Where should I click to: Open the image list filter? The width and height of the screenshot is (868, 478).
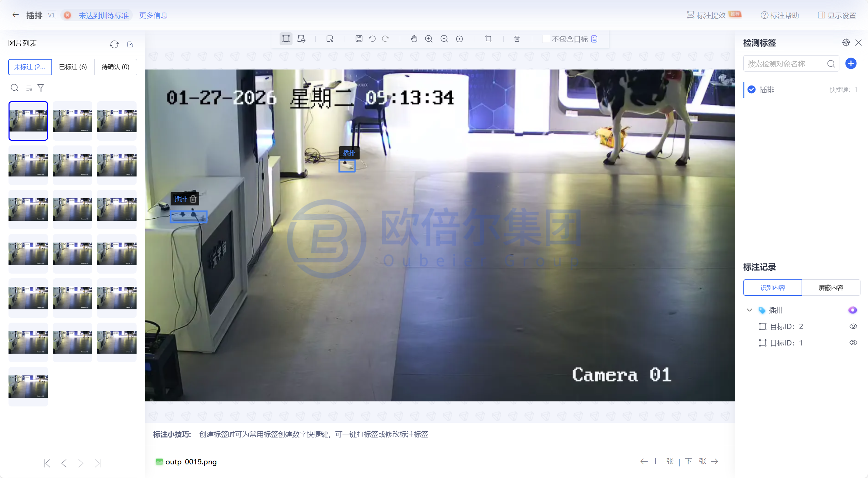(41, 88)
